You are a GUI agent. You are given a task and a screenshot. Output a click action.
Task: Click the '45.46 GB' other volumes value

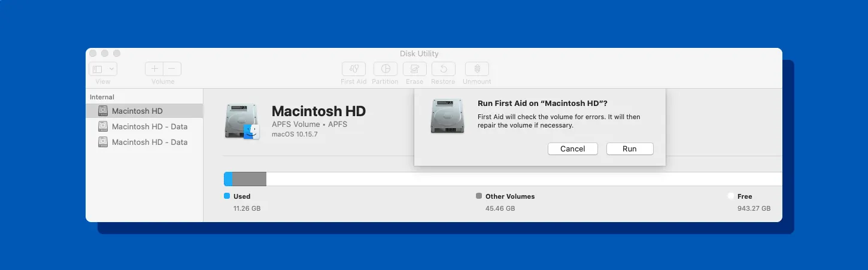pos(500,208)
